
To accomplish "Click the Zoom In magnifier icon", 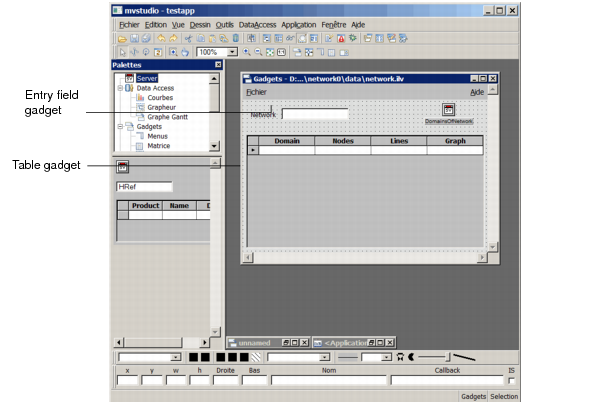I will pyautogui.click(x=247, y=51).
